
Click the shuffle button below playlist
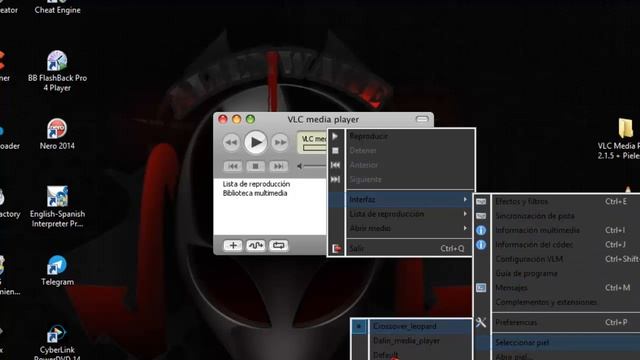click(x=256, y=245)
